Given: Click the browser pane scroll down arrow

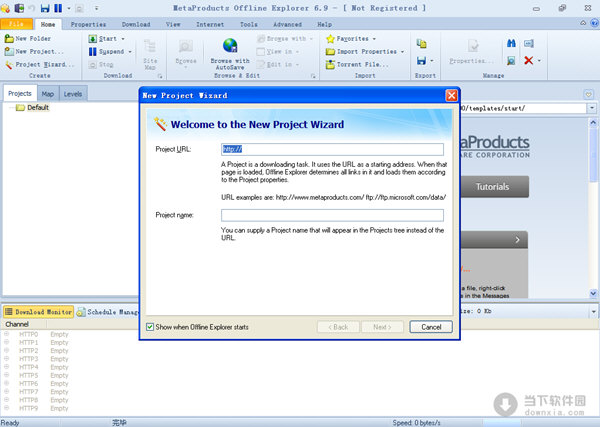Looking at the screenshot, I should (593, 293).
